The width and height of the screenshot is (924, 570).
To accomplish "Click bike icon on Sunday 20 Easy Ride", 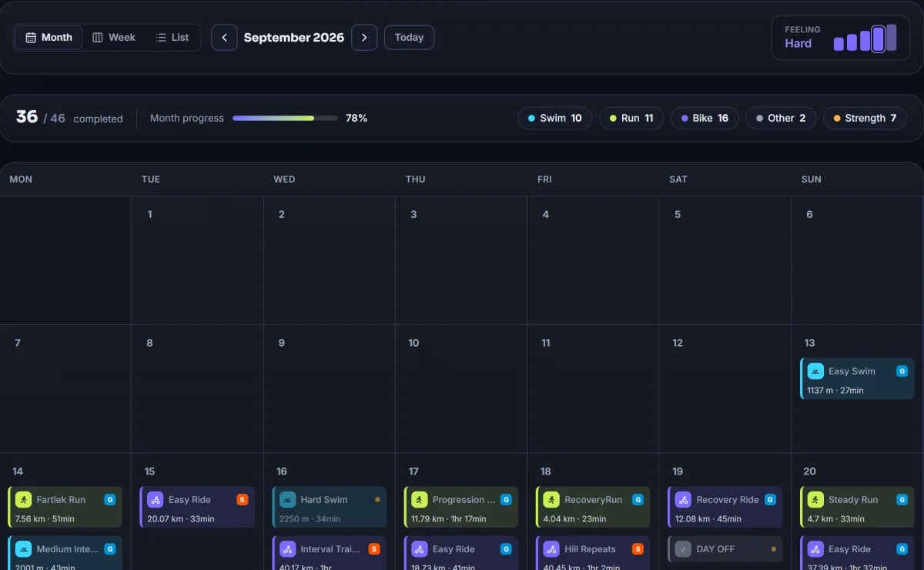I will tap(815, 549).
